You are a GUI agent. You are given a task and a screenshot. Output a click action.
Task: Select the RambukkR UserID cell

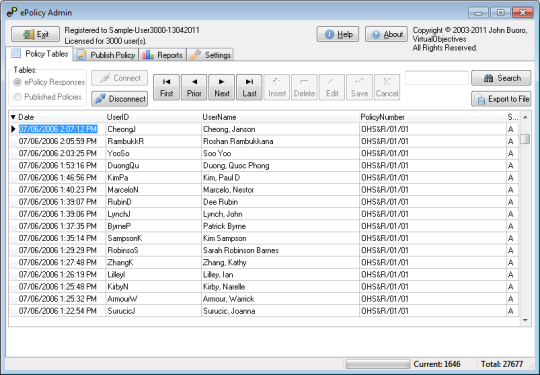tap(153, 142)
